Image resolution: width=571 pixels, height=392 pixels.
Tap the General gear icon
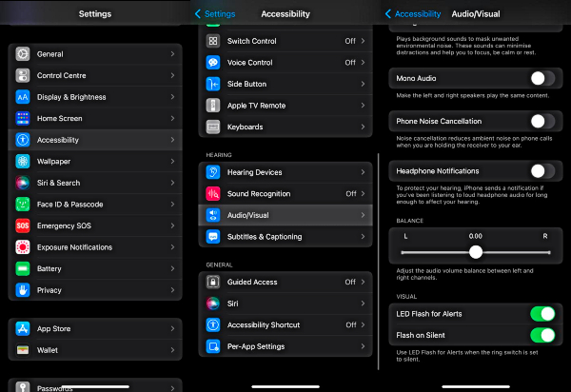tap(23, 54)
